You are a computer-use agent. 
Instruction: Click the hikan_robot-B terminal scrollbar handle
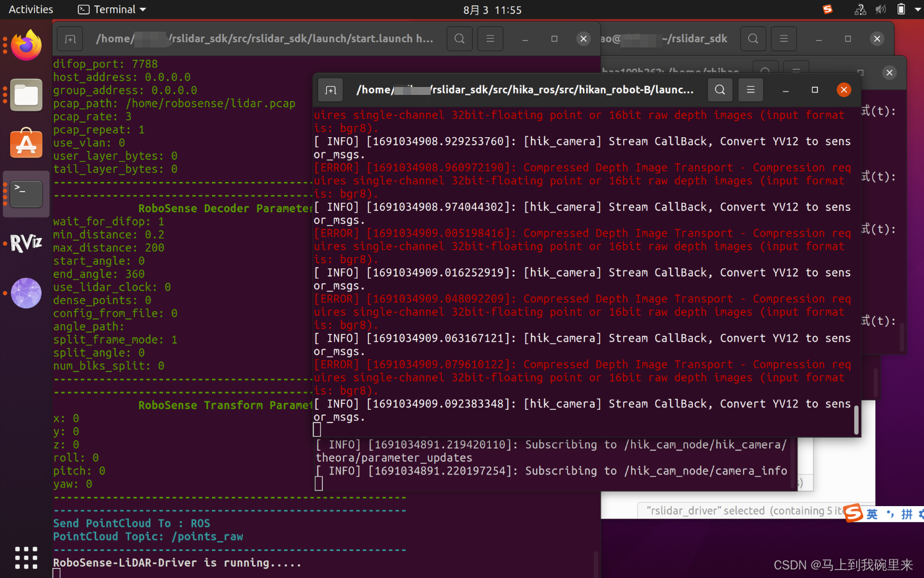coord(856,419)
